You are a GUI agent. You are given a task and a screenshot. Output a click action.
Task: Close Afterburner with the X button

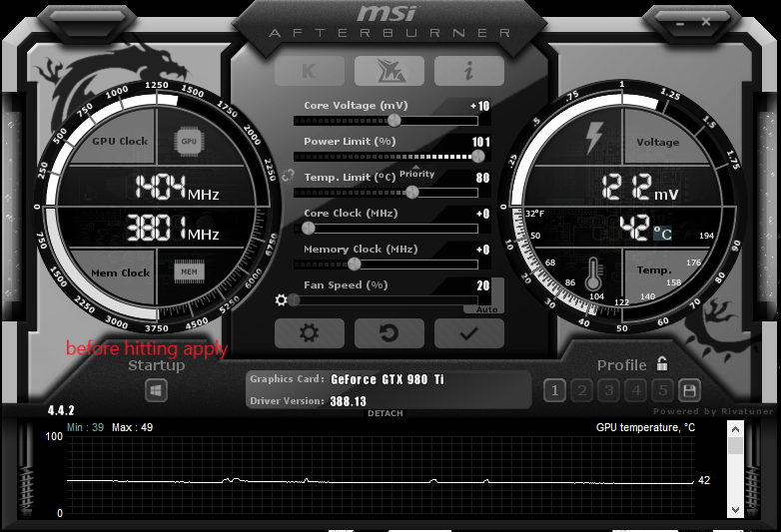click(x=706, y=21)
